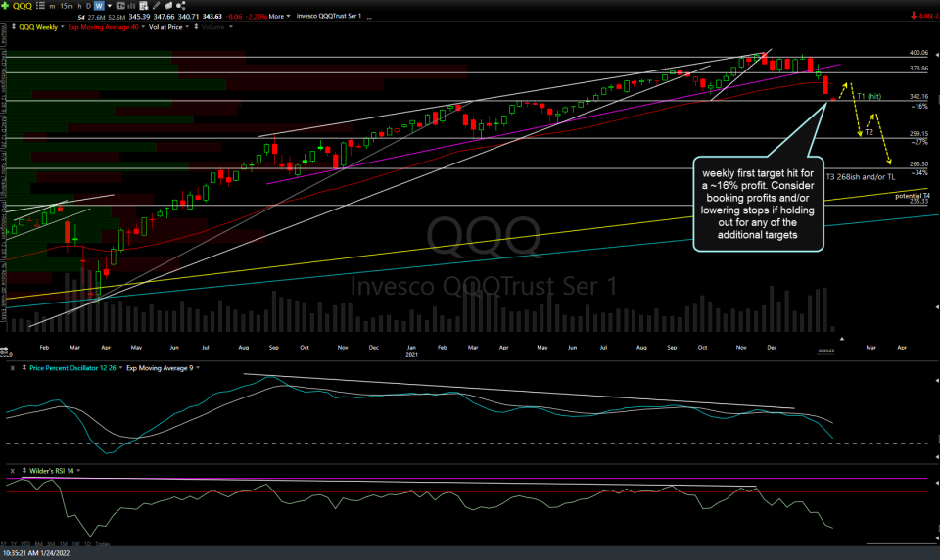Select the T3 268ish and/or TL annotation
This screenshot has height=560, width=940.
[x=861, y=177]
